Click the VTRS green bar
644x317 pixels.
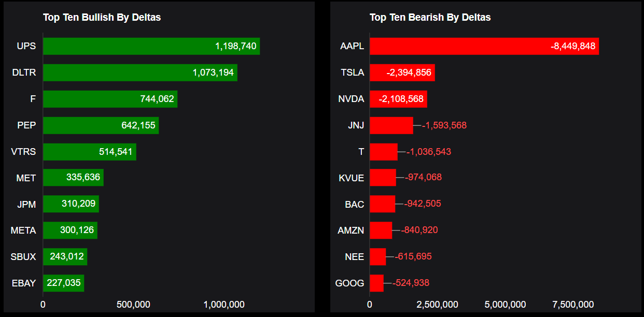click(89, 152)
